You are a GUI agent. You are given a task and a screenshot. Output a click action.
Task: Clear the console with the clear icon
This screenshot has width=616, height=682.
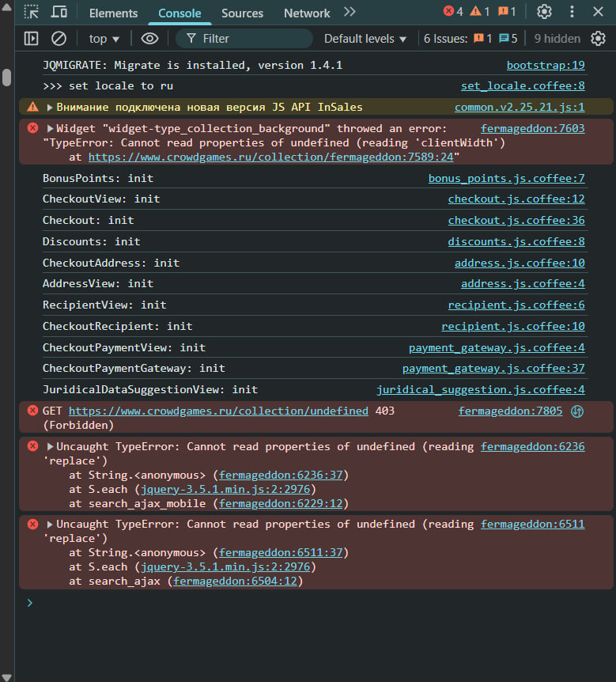[59, 38]
